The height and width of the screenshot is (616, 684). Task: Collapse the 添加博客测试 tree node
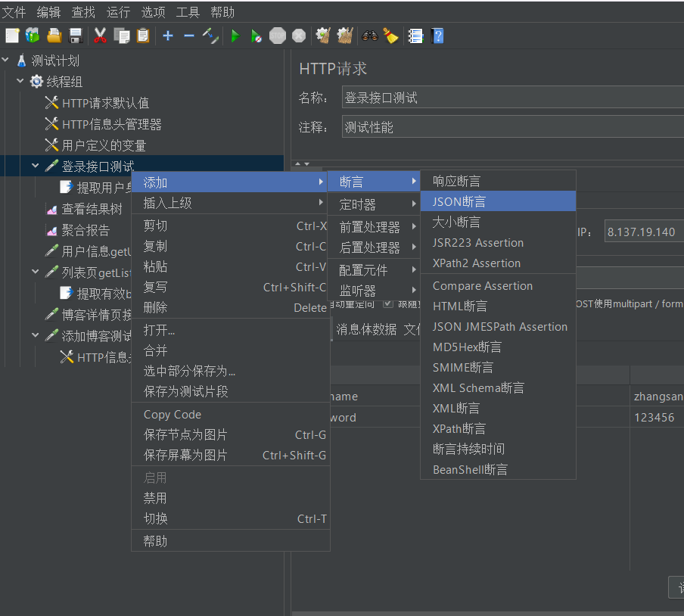point(36,335)
